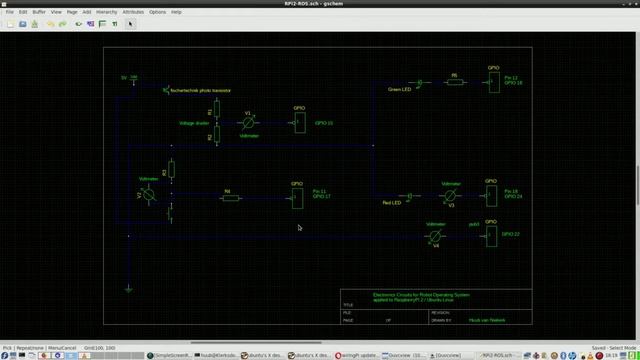Switch to the SimpleScreenRecorder taskbar window
Viewport: 640px width, 360px height.
tap(169, 356)
